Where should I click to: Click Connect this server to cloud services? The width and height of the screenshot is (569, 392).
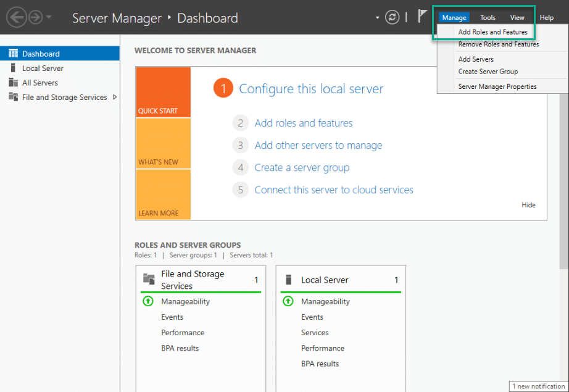333,190
